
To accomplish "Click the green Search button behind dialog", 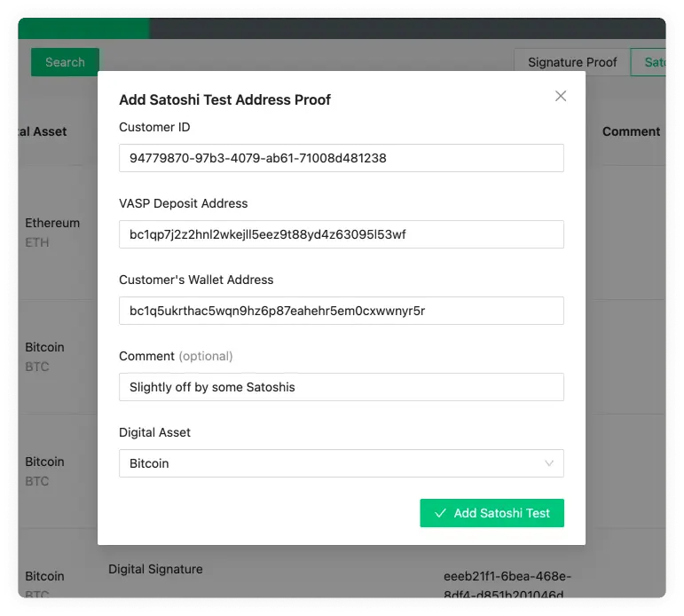I will pos(65,62).
